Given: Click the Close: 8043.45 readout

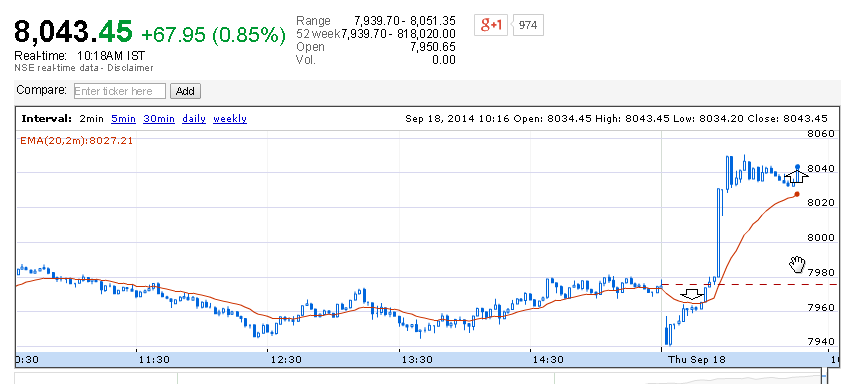Looking at the screenshot, I should pyautogui.click(x=787, y=119).
